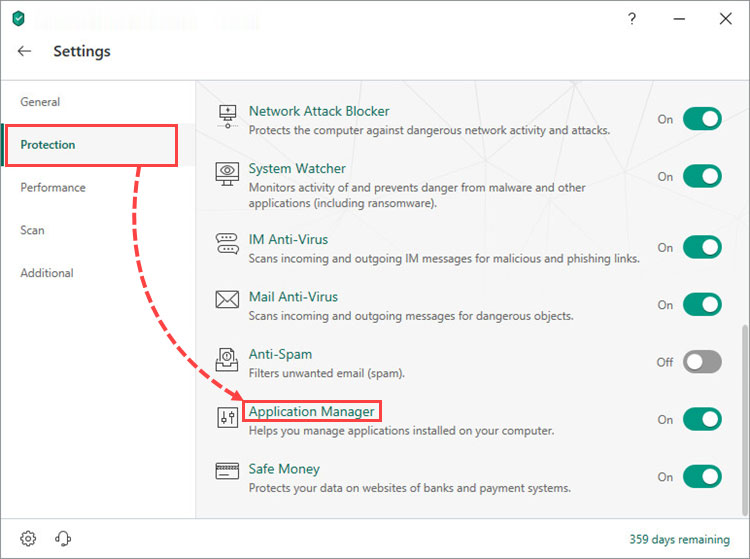Click 'Helps you manage applications' description text

(401, 430)
